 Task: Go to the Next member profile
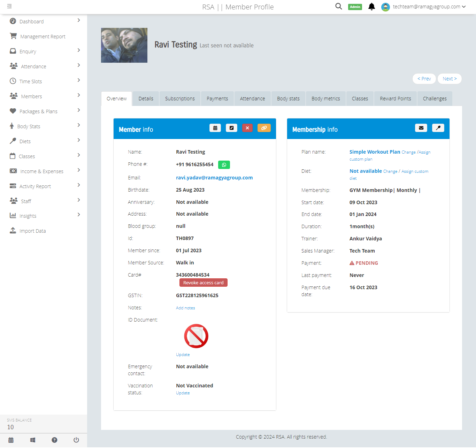[x=450, y=79]
